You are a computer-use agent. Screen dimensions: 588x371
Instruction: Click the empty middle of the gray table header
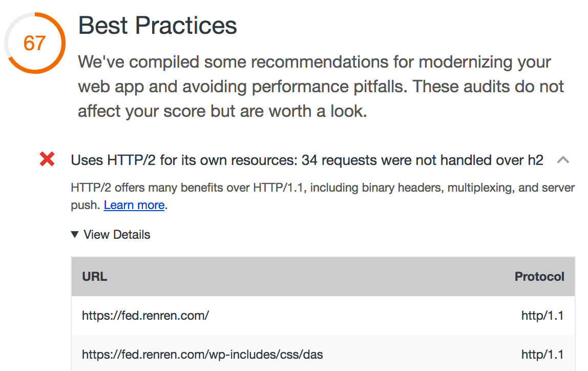pos(307,277)
